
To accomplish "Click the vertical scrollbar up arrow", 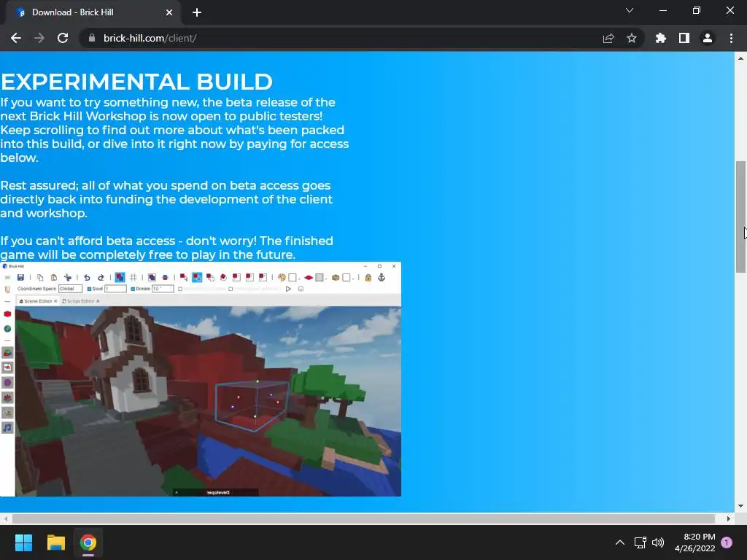I will point(740,58).
